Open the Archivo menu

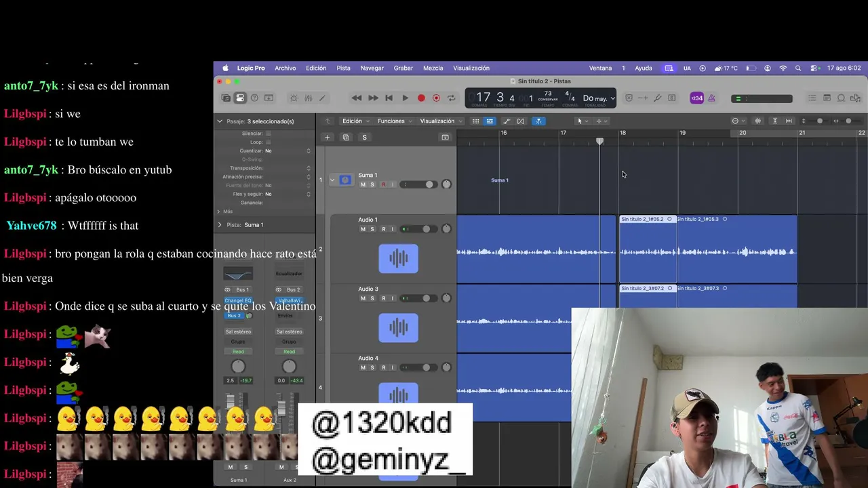[x=285, y=68]
